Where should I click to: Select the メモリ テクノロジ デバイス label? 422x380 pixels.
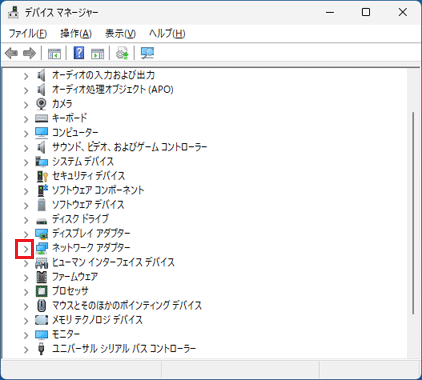[97, 320]
